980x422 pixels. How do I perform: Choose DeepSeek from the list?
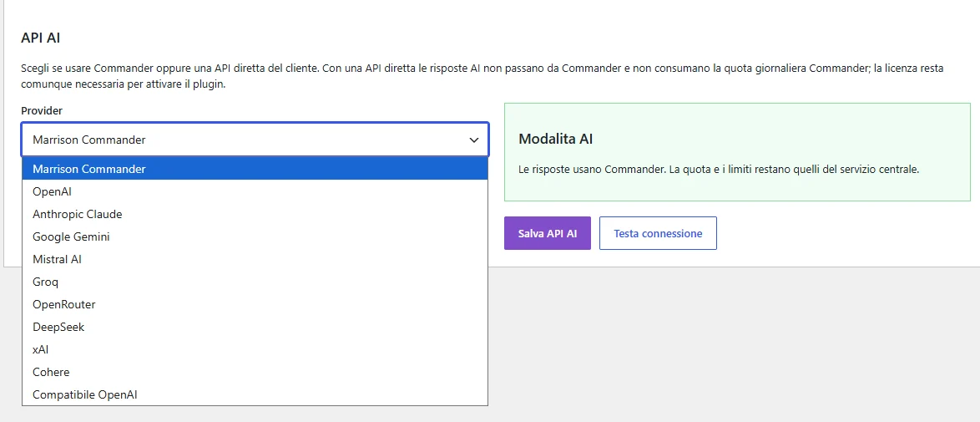click(255, 327)
